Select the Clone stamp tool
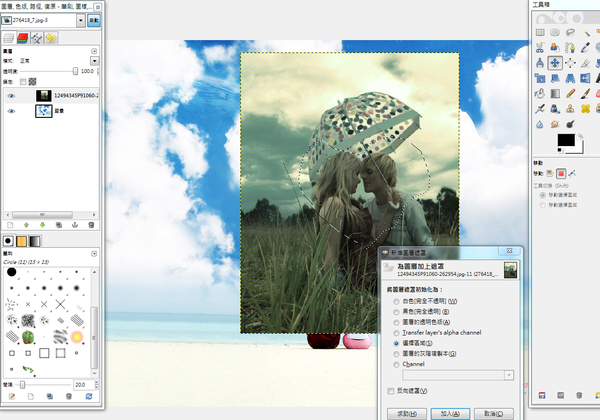This screenshot has height=420, width=600. click(570, 109)
